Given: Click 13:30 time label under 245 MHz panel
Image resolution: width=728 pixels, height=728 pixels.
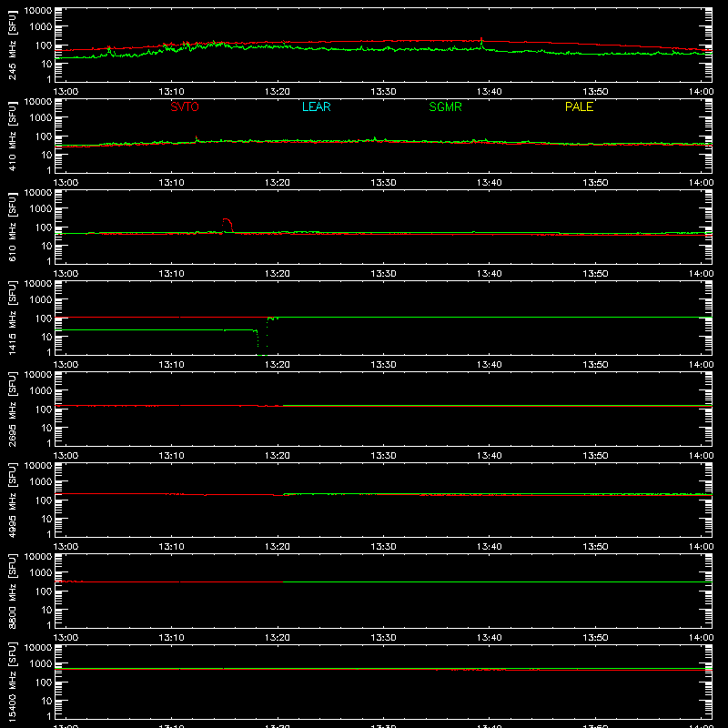Looking at the screenshot, I should tap(383, 92).
